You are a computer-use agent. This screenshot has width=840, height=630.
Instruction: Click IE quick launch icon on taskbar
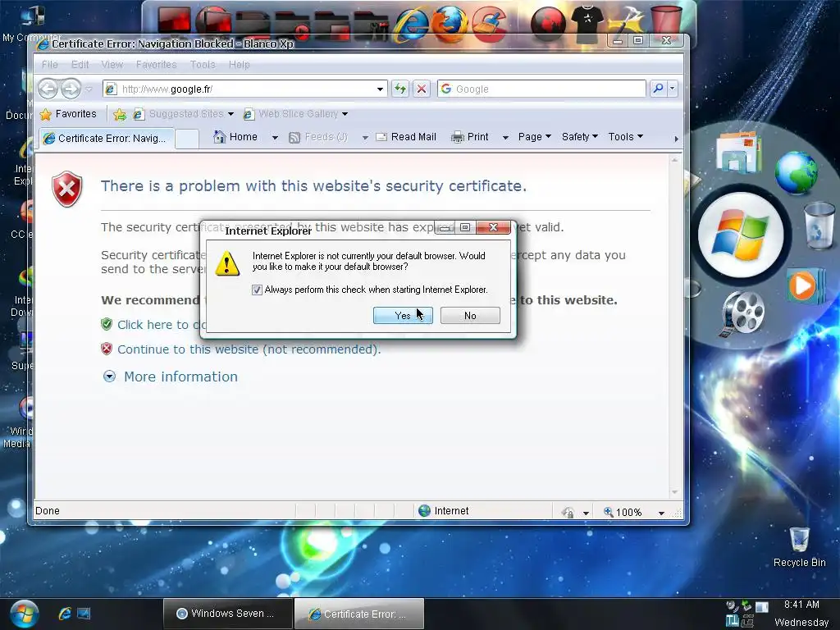click(x=65, y=614)
